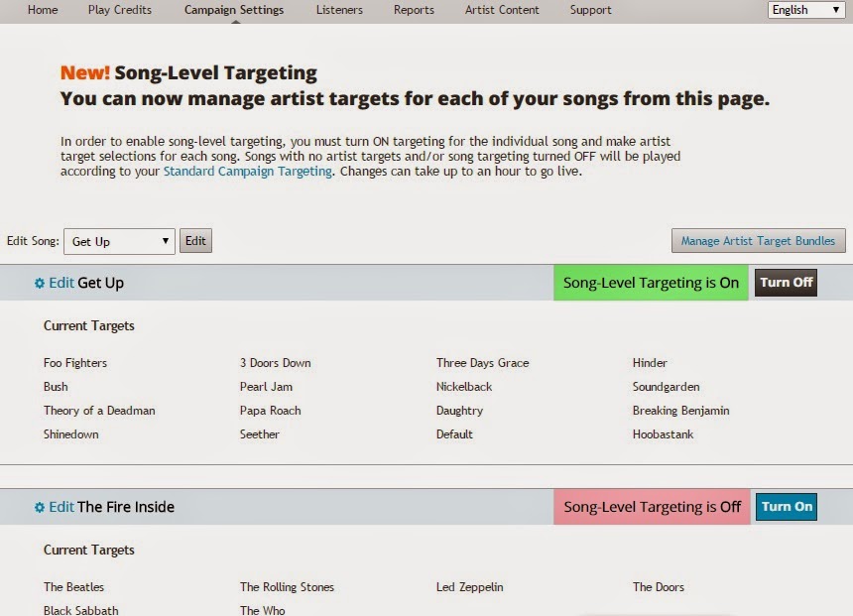Click the Song-Level Targeting is Off status label

tap(653, 507)
